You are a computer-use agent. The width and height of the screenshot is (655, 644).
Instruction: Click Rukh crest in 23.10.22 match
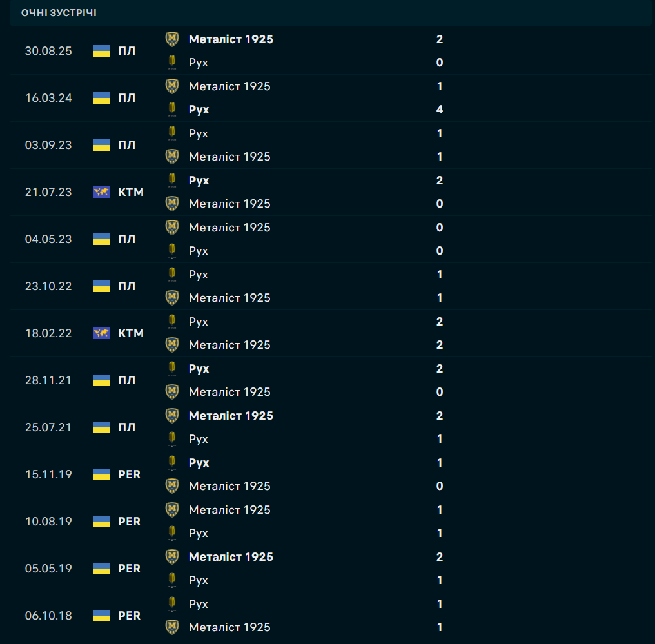pyautogui.click(x=171, y=275)
